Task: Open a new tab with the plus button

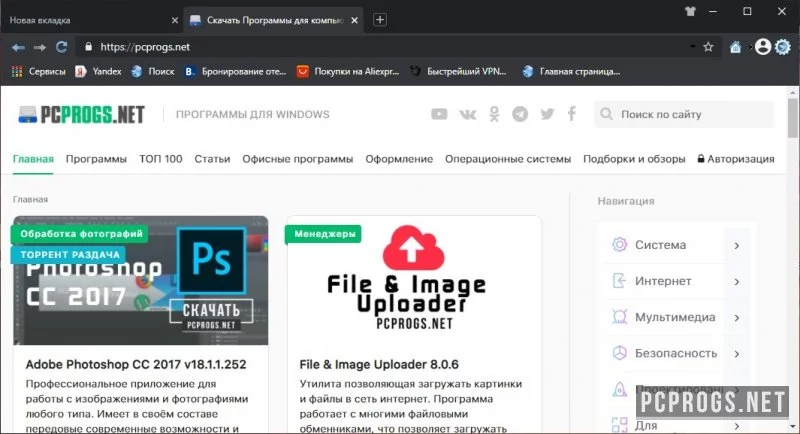Action: pos(380,19)
